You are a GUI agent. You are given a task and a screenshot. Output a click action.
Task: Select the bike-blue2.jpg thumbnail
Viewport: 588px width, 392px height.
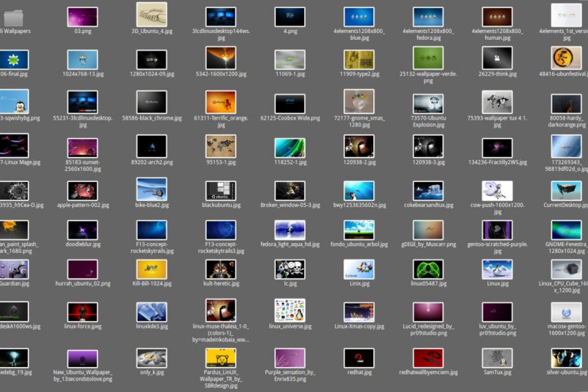click(151, 190)
